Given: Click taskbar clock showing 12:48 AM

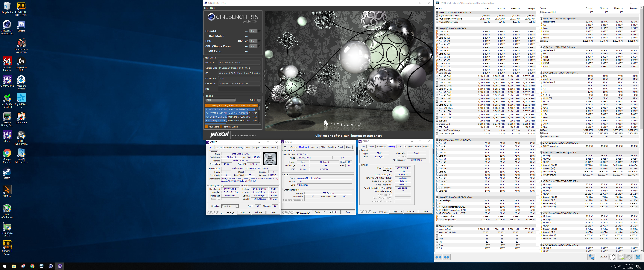Looking at the screenshot, I should click(x=628, y=266).
